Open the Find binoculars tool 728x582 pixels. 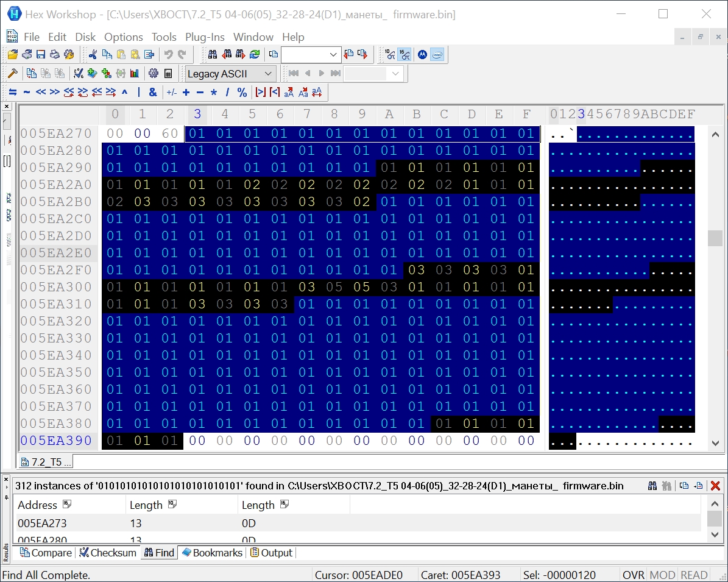coord(213,55)
